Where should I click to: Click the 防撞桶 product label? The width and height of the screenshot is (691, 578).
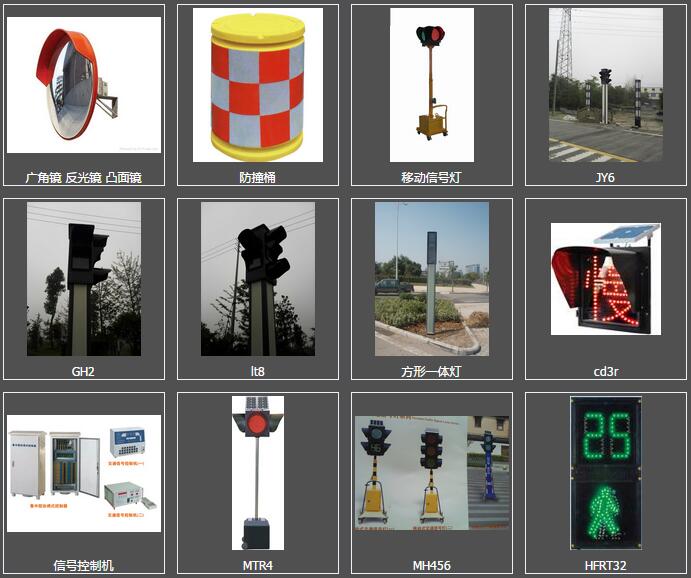[x=258, y=178]
